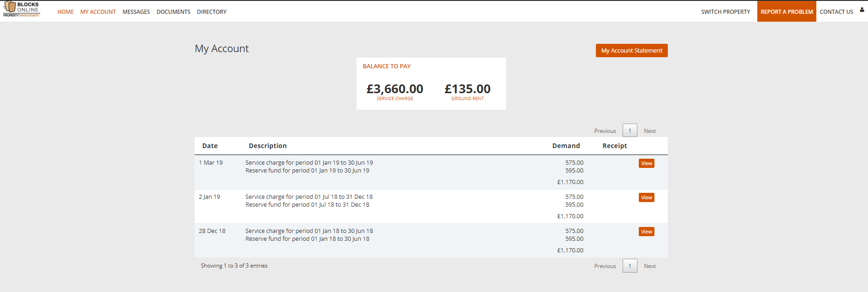Screen dimensions: 868x292
Task: View the 1 Mar 19 demand
Action: point(646,163)
